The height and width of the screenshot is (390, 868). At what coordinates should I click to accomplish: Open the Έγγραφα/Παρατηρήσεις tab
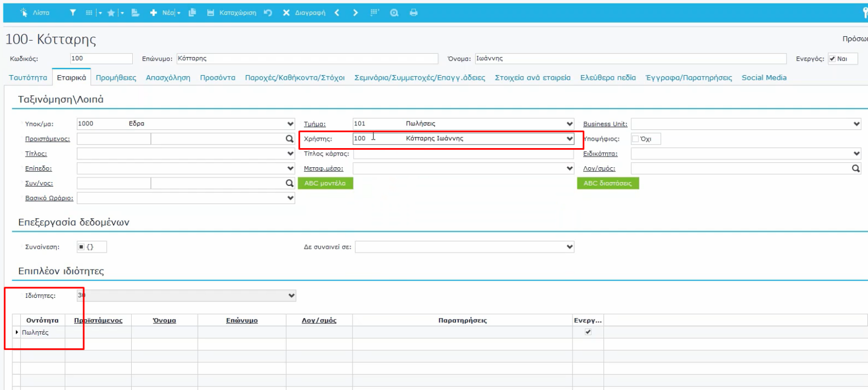point(689,78)
